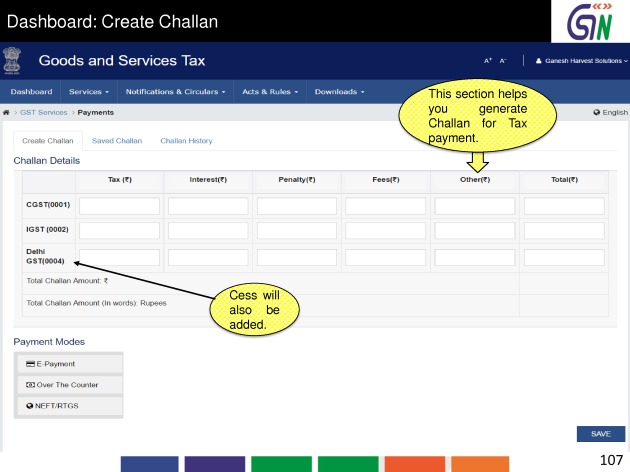Viewport: 630px width, 472px height.
Task: Click the IGST (0002) row label
Action: [47, 229]
